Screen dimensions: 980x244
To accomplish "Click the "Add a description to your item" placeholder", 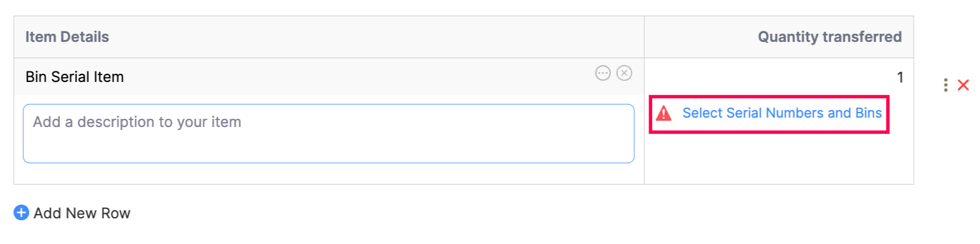I will click(x=137, y=121).
